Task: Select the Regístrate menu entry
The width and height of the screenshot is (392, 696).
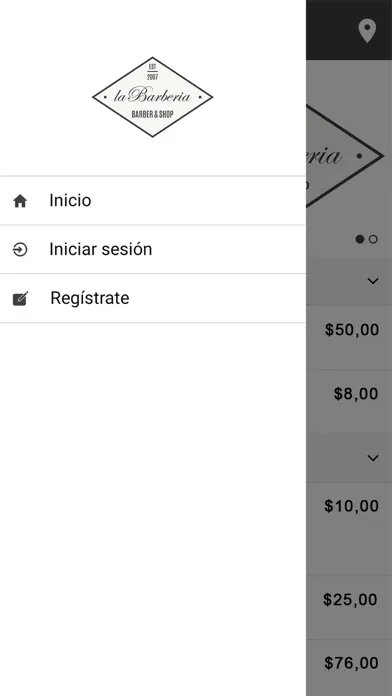Action: pos(153,298)
